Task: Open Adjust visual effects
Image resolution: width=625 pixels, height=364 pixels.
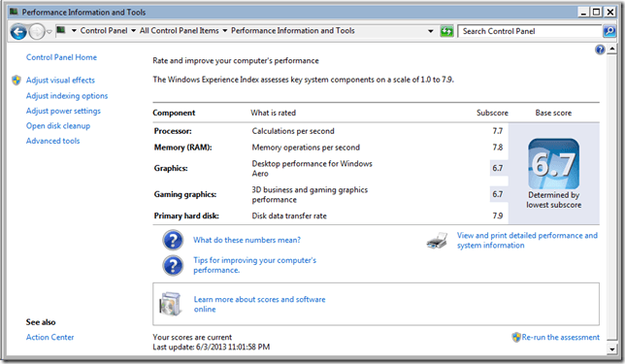Action: pos(60,81)
